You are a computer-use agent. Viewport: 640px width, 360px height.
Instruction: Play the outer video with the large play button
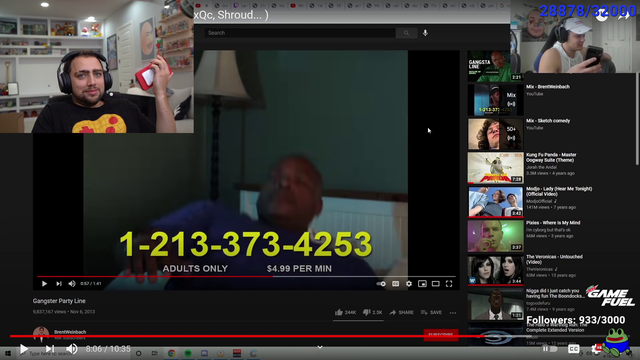(x=24, y=349)
